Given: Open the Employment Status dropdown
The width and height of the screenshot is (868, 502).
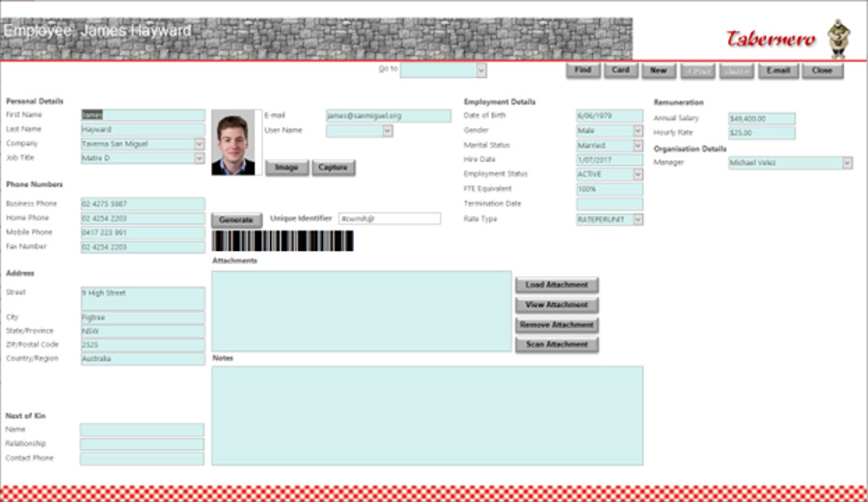Looking at the screenshot, I should click(x=637, y=175).
